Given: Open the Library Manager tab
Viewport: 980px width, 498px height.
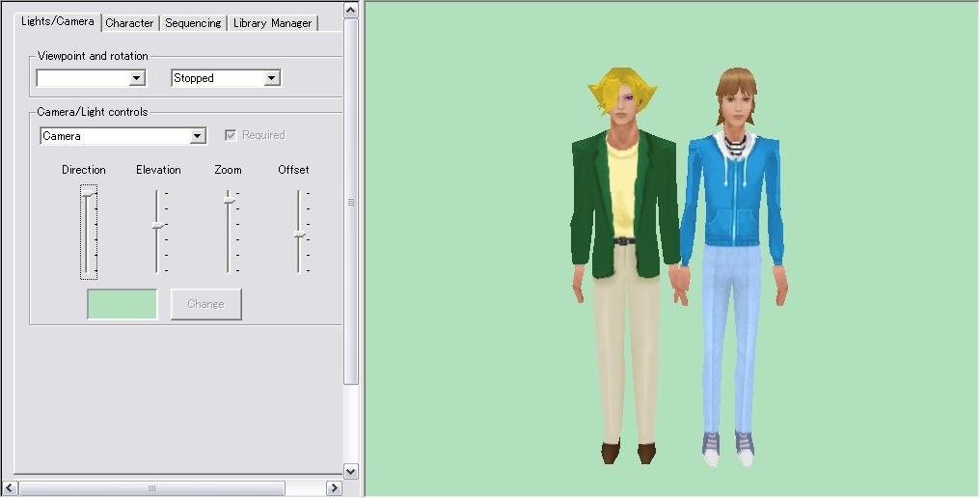Looking at the screenshot, I should [x=273, y=23].
